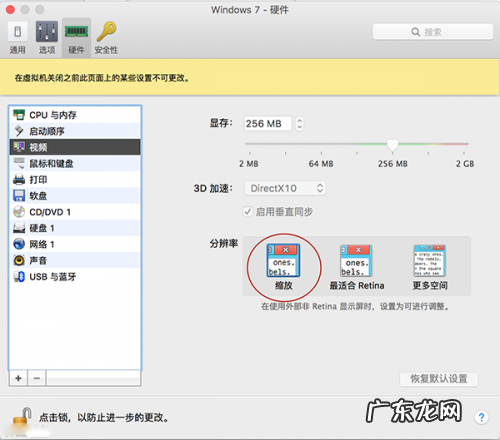This screenshot has height=440, width=500.
Task: Click the network globe icon
Action: pos(19,244)
